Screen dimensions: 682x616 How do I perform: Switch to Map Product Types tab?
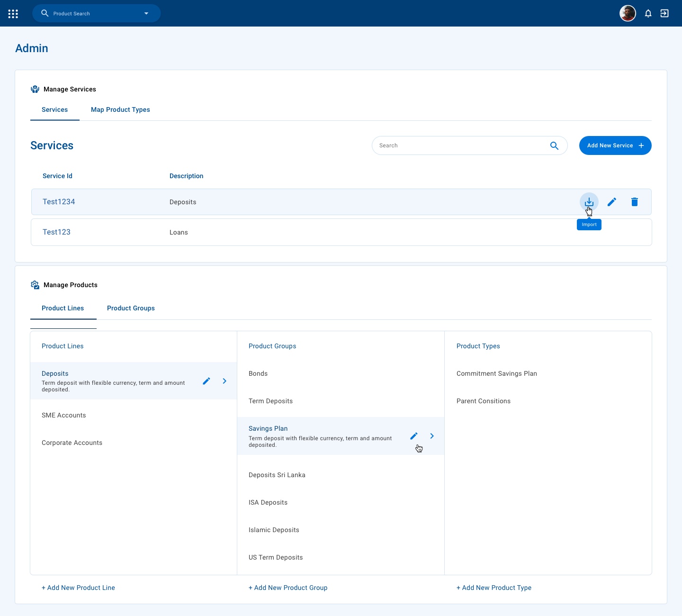[120, 109]
